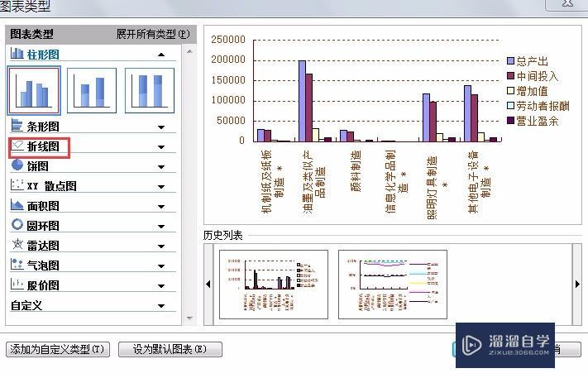Select the stacked column chart subtype
This screenshot has width=588, height=378.
click(x=92, y=90)
